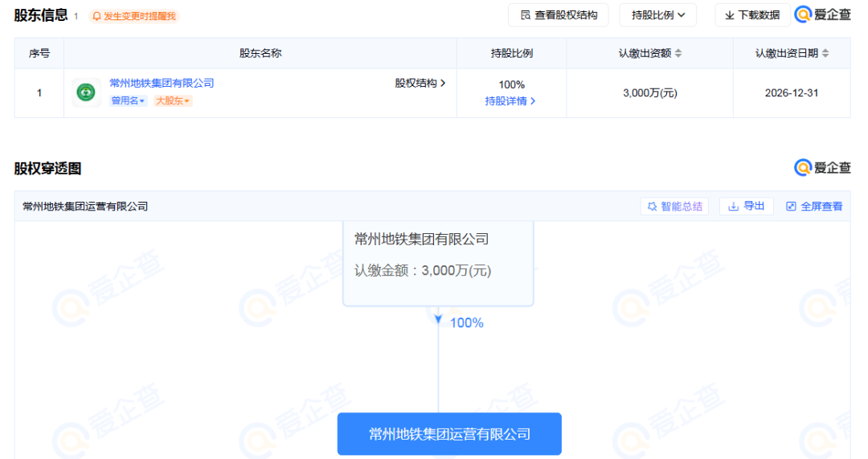Expand the 曾用名 tag dropdown

click(128, 100)
